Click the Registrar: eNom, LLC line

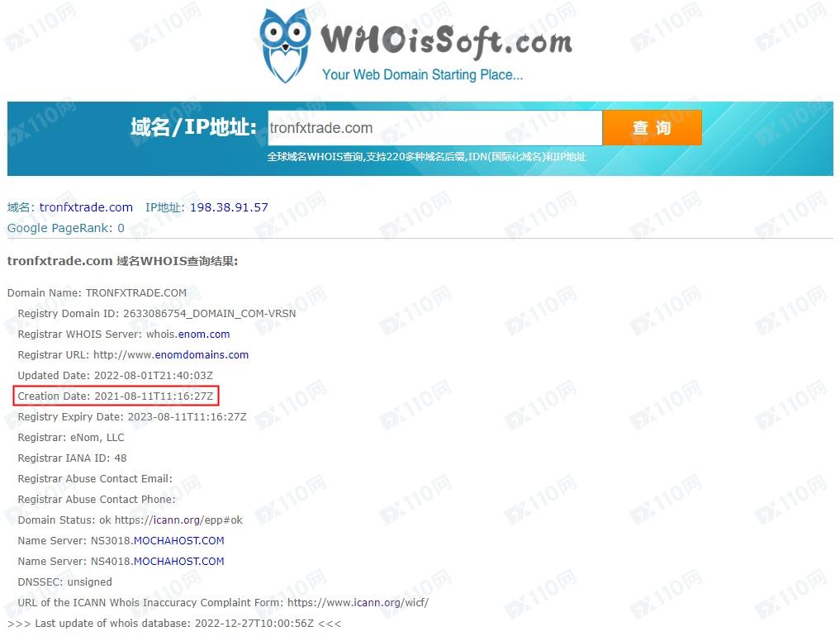point(71,438)
